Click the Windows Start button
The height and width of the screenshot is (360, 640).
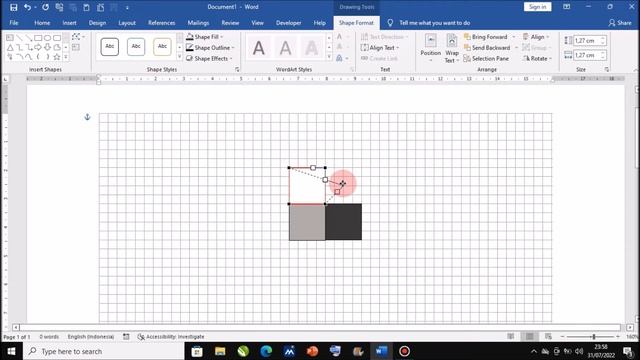[x=11, y=351]
